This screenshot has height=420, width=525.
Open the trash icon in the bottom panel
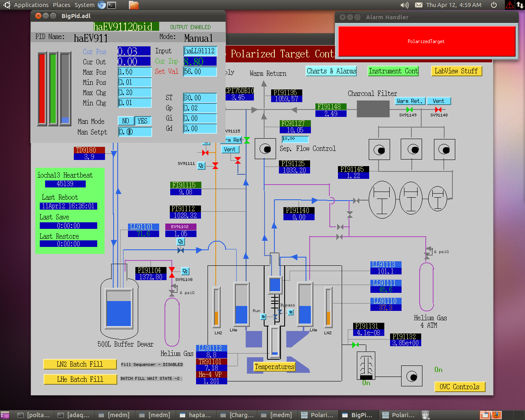pyautogui.click(x=426, y=415)
